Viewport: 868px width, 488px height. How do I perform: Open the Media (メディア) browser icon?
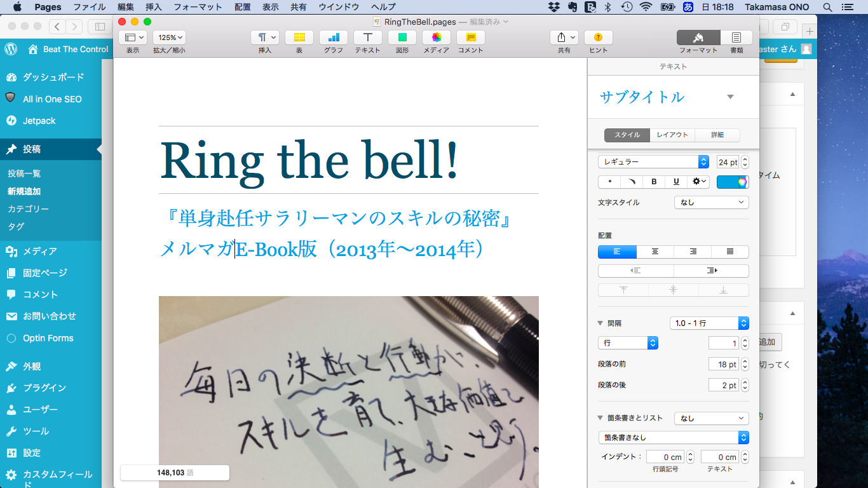tap(437, 37)
